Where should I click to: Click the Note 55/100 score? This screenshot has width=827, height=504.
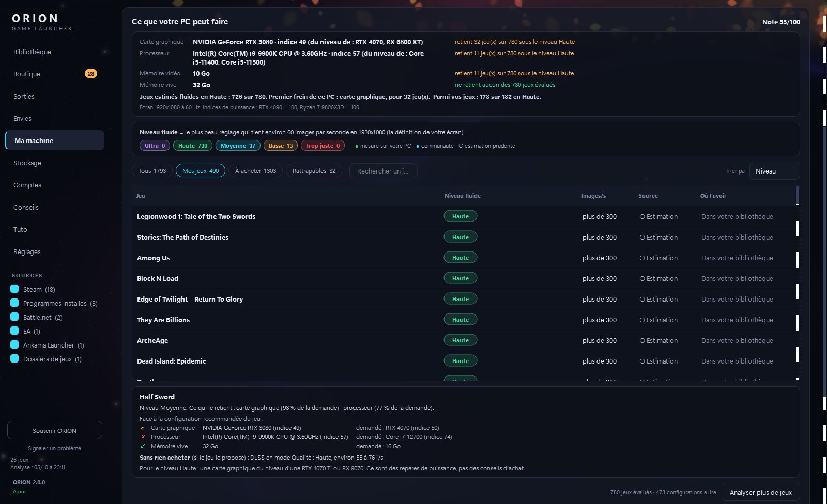781,22
